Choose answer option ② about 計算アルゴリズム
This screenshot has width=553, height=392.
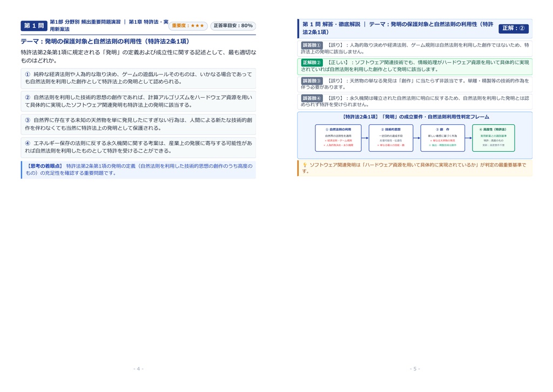pos(138,101)
